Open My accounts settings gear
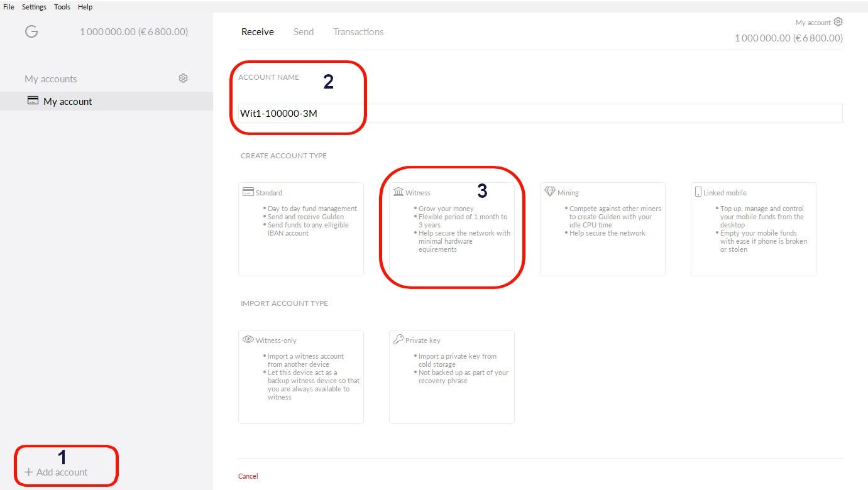This screenshot has width=868, height=490. (x=183, y=79)
